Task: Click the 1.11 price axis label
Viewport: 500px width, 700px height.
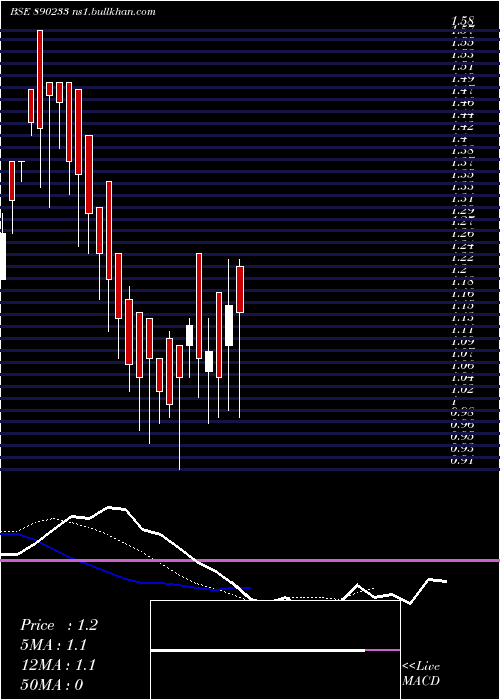Action: point(463,330)
